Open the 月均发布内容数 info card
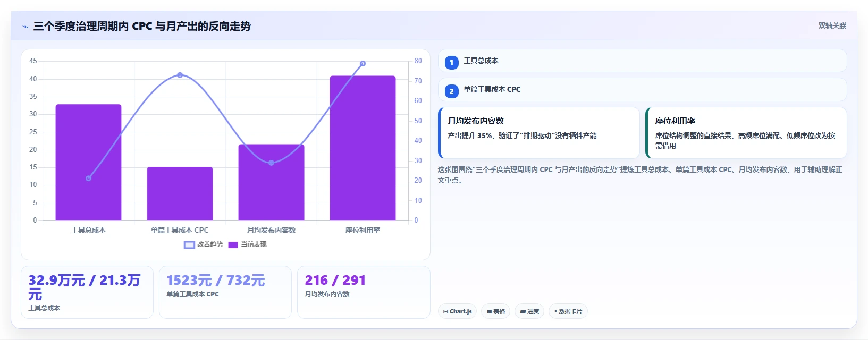 coord(538,133)
